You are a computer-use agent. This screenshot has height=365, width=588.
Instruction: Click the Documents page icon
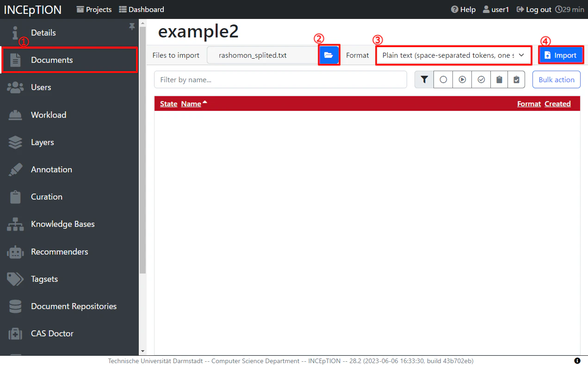pos(15,60)
